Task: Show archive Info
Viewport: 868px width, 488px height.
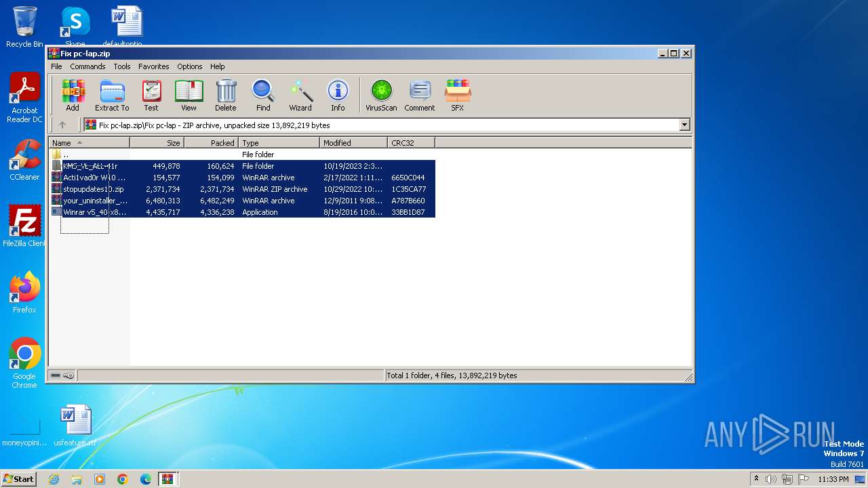Action: [x=338, y=95]
